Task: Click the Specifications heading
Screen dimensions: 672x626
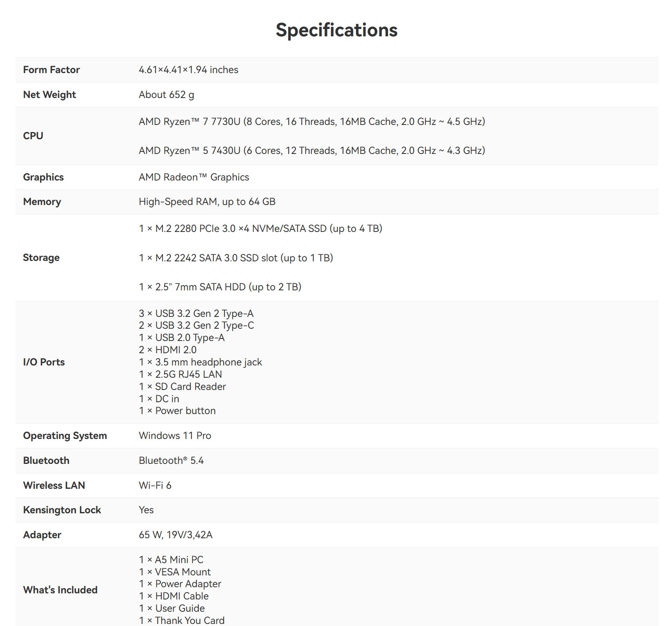Action: click(336, 30)
